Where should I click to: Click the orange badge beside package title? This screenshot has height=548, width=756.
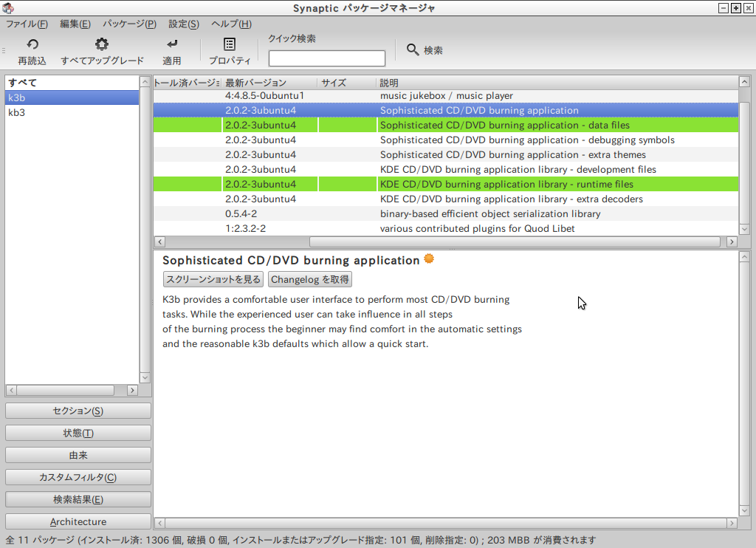[429, 259]
